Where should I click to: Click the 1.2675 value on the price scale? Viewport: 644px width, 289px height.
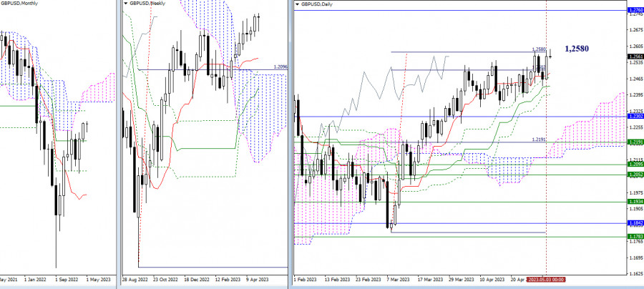(x=635, y=30)
